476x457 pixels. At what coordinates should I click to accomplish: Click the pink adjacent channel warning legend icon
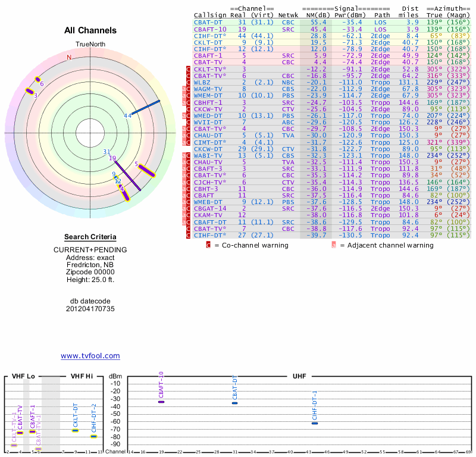[334, 245]
